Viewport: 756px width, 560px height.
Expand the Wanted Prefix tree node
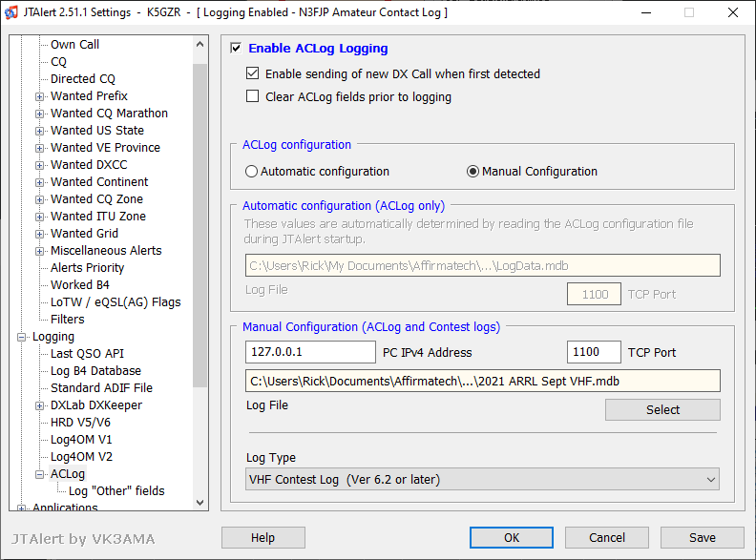click(39, 96)
